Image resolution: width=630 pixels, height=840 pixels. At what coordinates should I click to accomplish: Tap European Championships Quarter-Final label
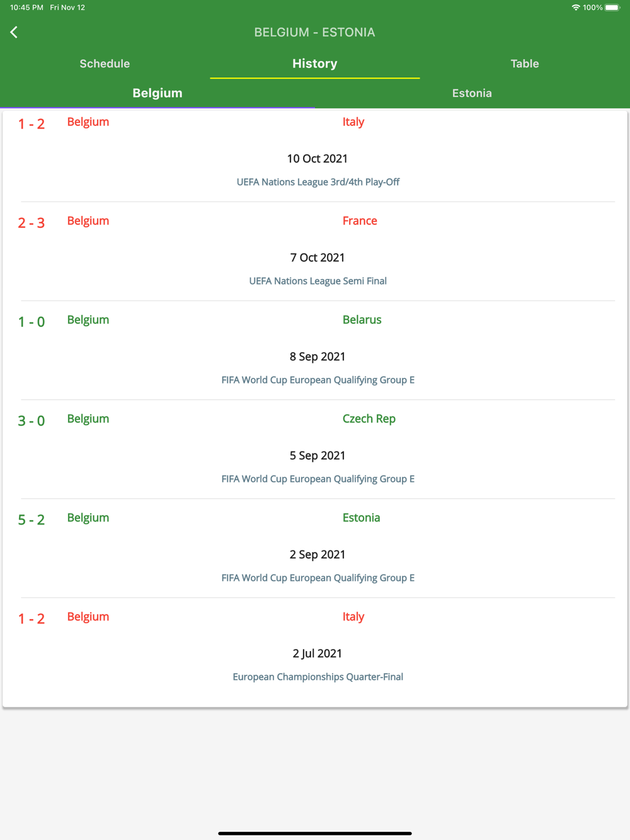point(318,677)
